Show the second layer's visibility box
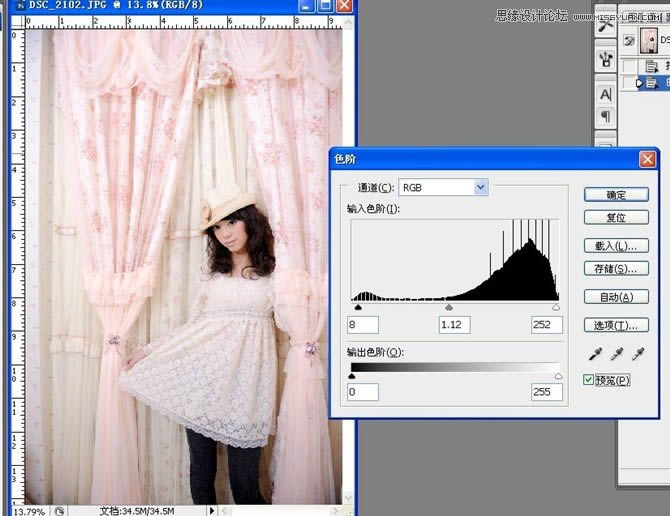Image resolution: width=670 pixels, height=516 pixels. (x=628, y=66)
